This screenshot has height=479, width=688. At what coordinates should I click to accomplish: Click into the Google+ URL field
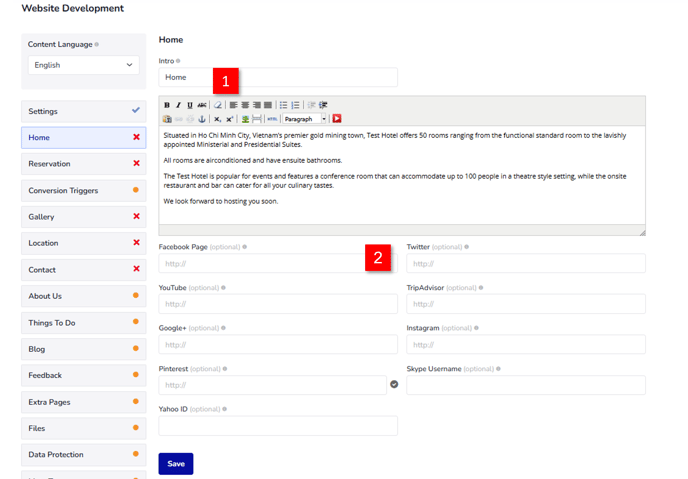point(278,345)
